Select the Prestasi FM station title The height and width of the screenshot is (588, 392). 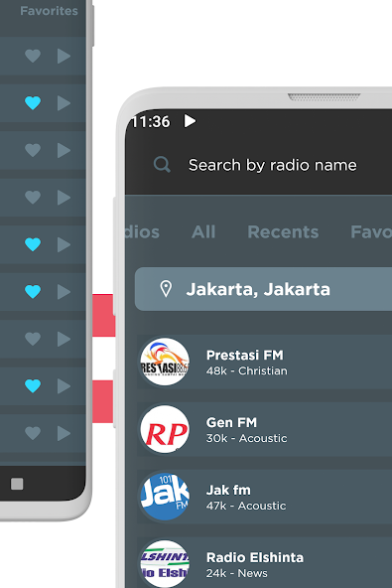pyautogui.click(x=245, y=355)
